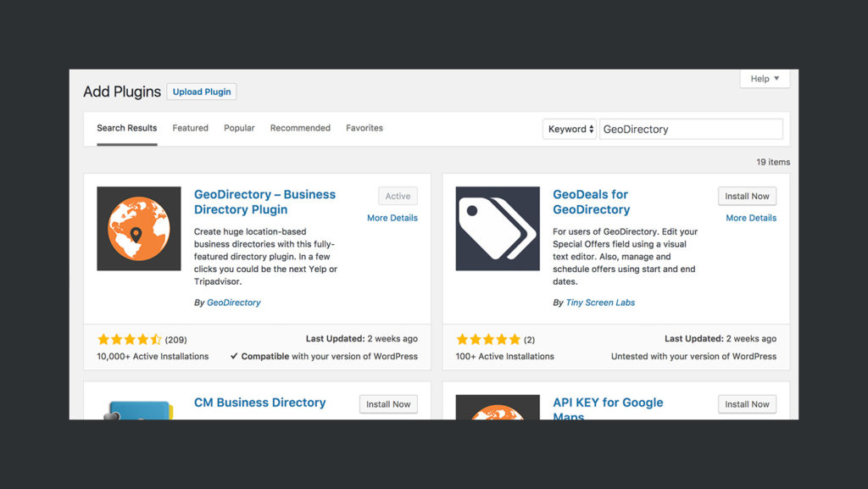Install the GeoDeals for GeoDirectory plugin
Image resolution: width=868 pixels, height=489 pixels.
[x=747, y=196]
